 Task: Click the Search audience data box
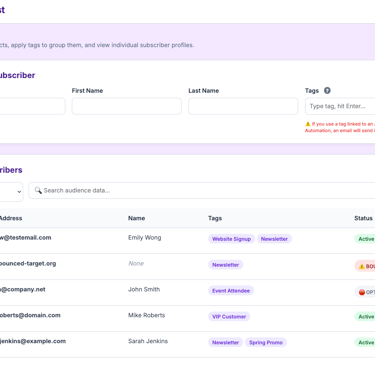202,190
